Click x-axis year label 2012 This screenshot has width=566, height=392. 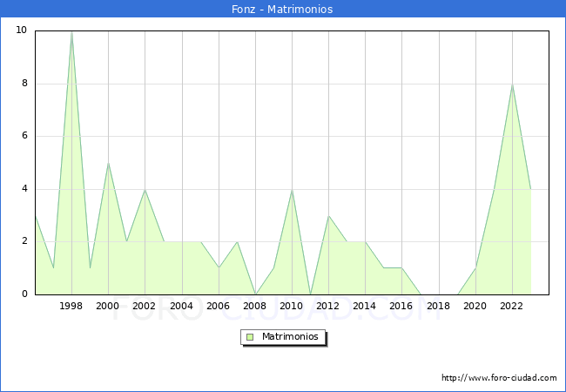tap(327, 306)
